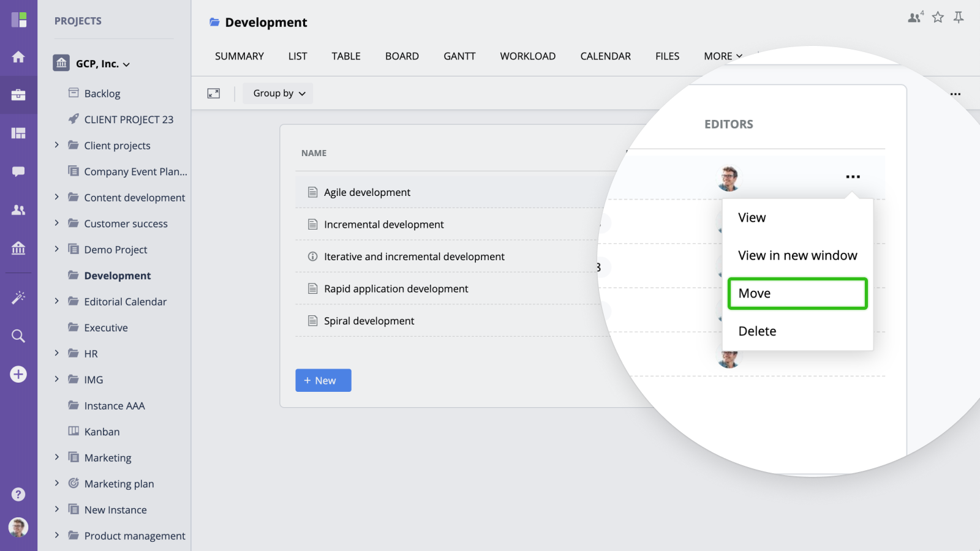The width and height of the screenshot is (980, 551).
Task: Open the Organization building icon in rail
Action: click(x=18, y=248)
